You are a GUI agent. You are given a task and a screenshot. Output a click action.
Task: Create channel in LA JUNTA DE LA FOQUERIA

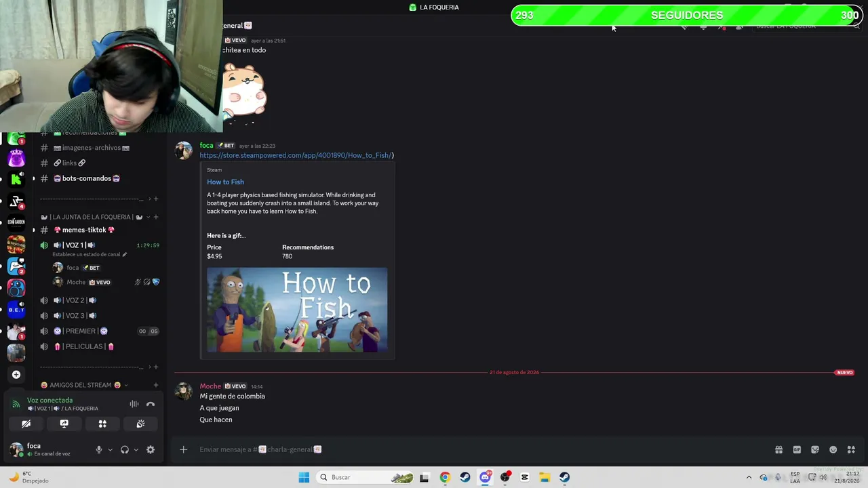point(156,217)
